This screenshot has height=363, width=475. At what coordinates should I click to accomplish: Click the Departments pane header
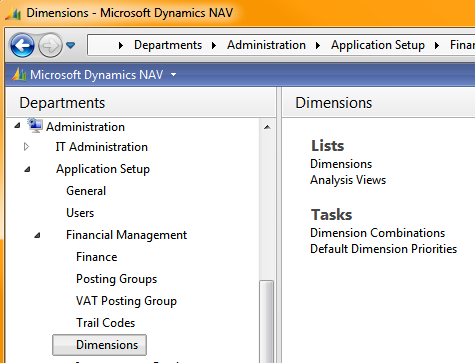point(141,103)
